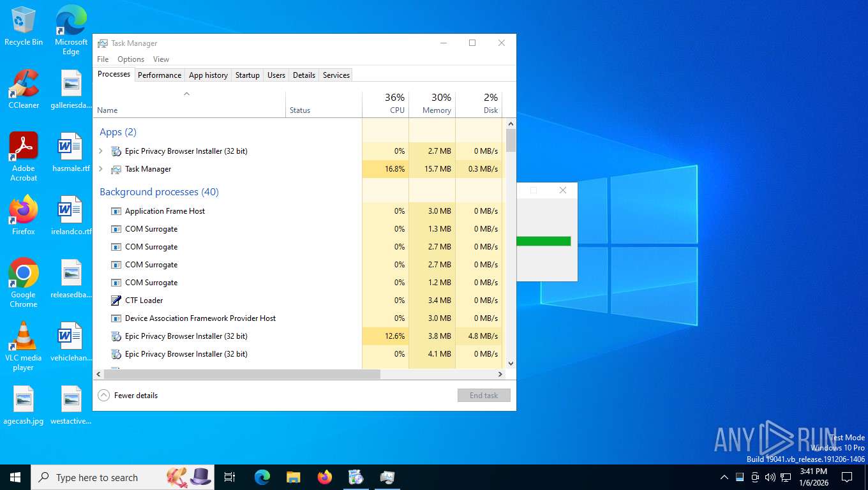Screen dimensions: 868x490
Task: Sort by the Name column header
Action: [x=190, y=105]
